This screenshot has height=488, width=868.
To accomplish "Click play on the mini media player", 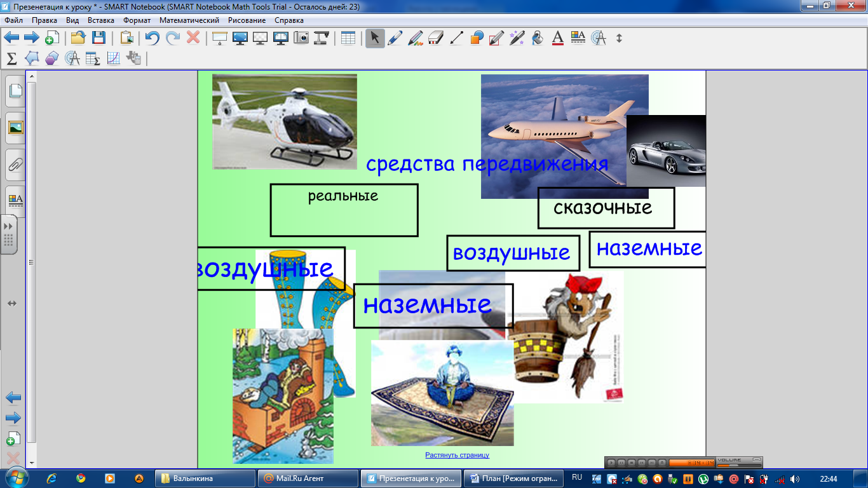I will [x=611, y=463].
